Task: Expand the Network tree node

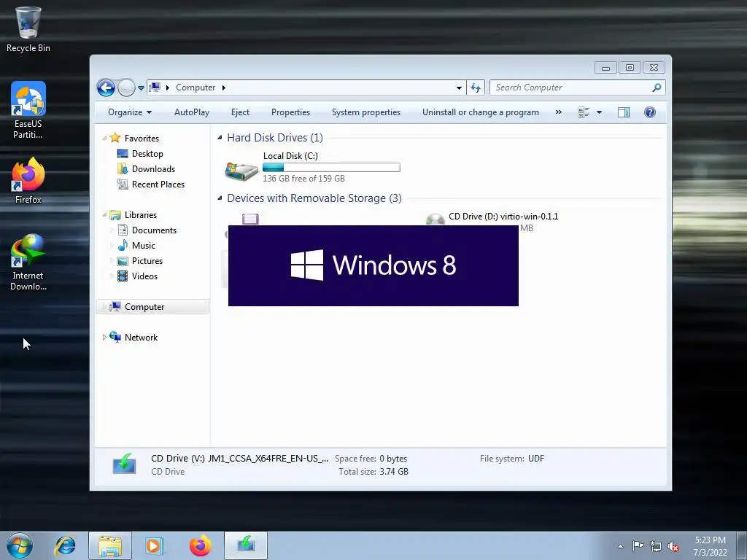Action: [x=104, y=338]
